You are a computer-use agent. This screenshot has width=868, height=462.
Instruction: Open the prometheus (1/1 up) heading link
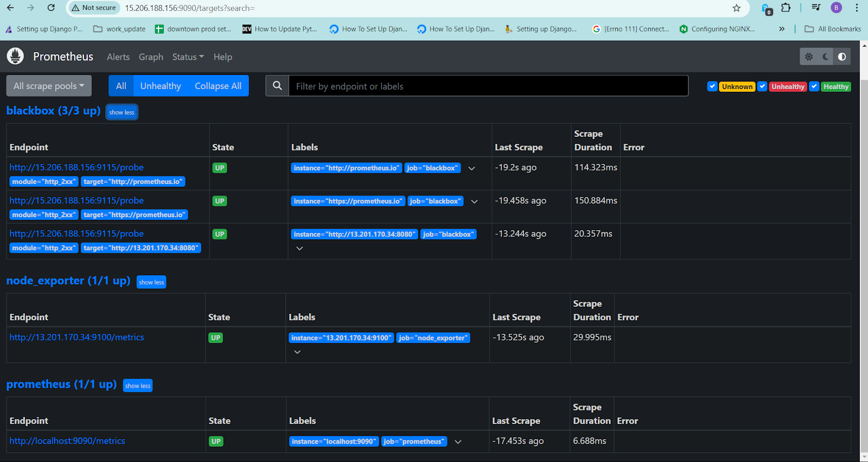tap(61, 384)
